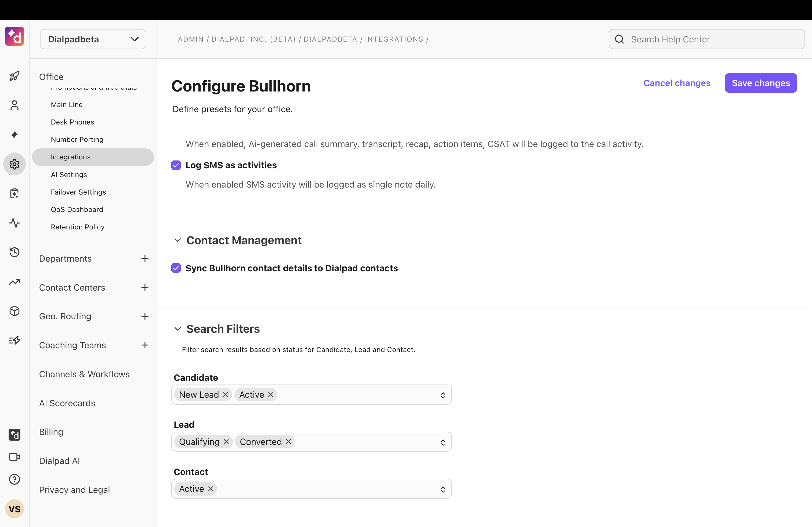This screenshot has height=527, width=812.
Task: Click the DIALPADBETA breadcrumb
Action: coord(330,39)
